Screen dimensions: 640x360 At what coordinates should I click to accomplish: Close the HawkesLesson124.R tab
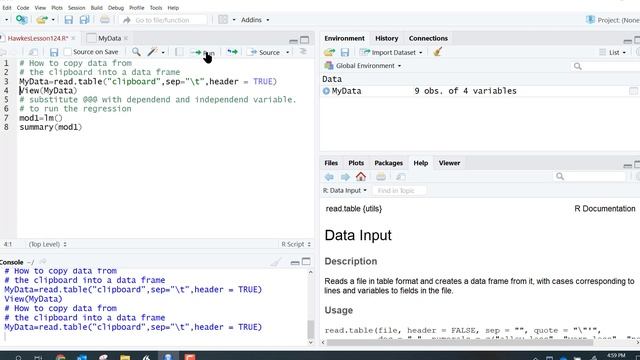(73, 38)
